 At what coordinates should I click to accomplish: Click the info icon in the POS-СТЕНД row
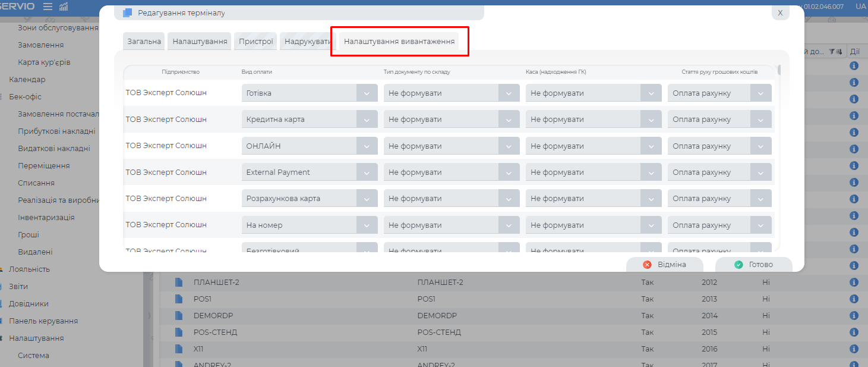[x=854, y=332]
